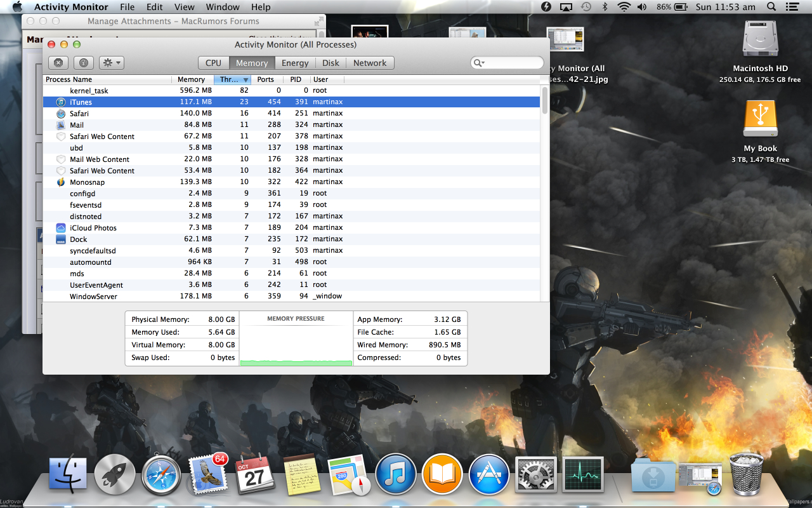Click the Bluetooth menu bar icon
The image size is (812, 508).
(x=605, y=7)
